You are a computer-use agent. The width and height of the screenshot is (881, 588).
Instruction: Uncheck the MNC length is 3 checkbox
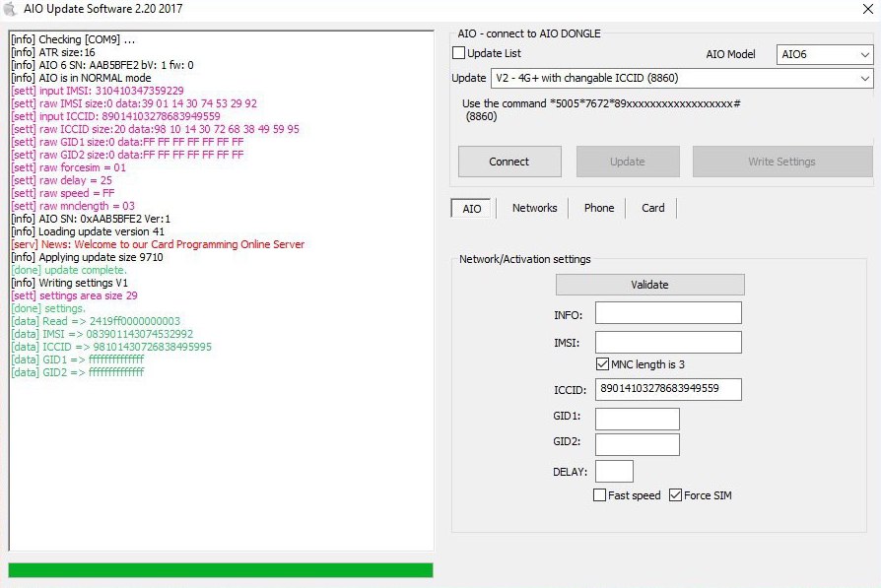coord(603,364)
